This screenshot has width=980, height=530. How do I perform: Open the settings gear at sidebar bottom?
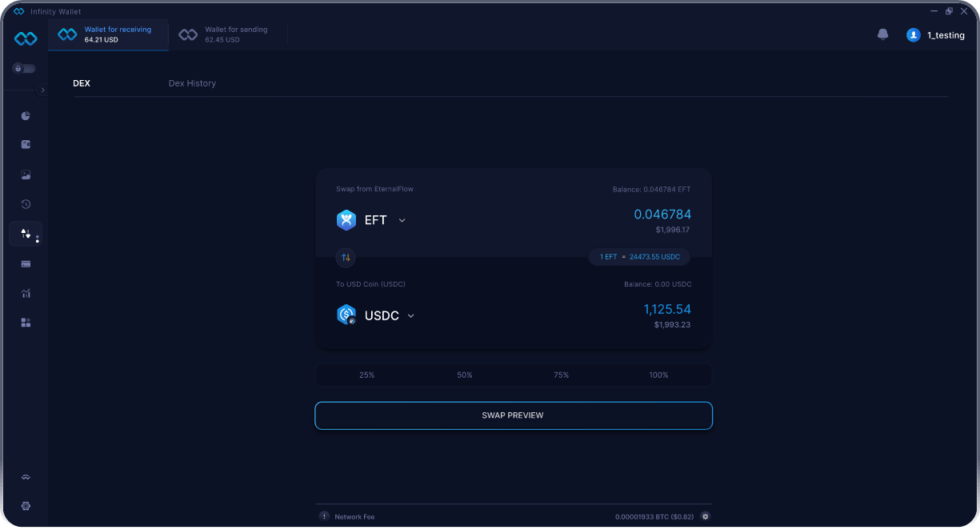click(x=26, y=506)
